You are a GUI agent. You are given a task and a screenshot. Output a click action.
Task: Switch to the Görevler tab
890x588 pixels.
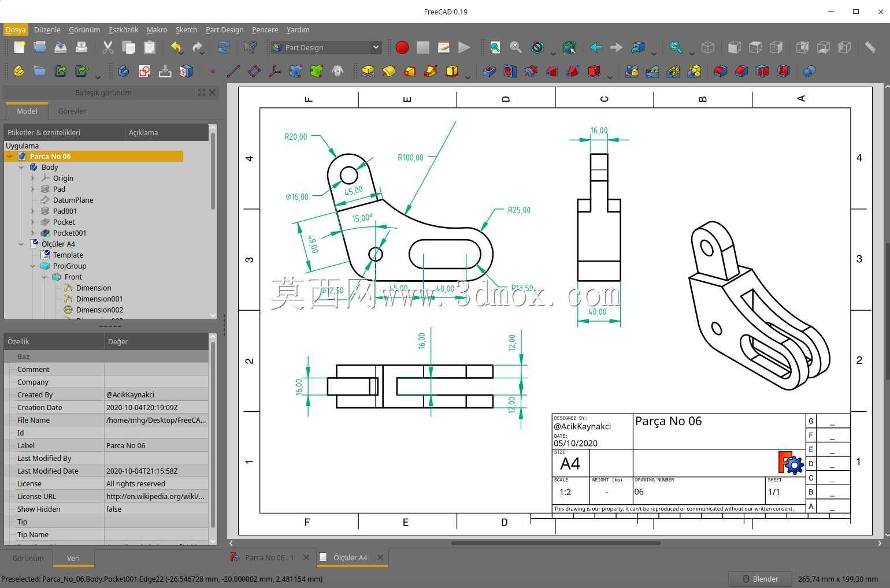tap(72, 111)
